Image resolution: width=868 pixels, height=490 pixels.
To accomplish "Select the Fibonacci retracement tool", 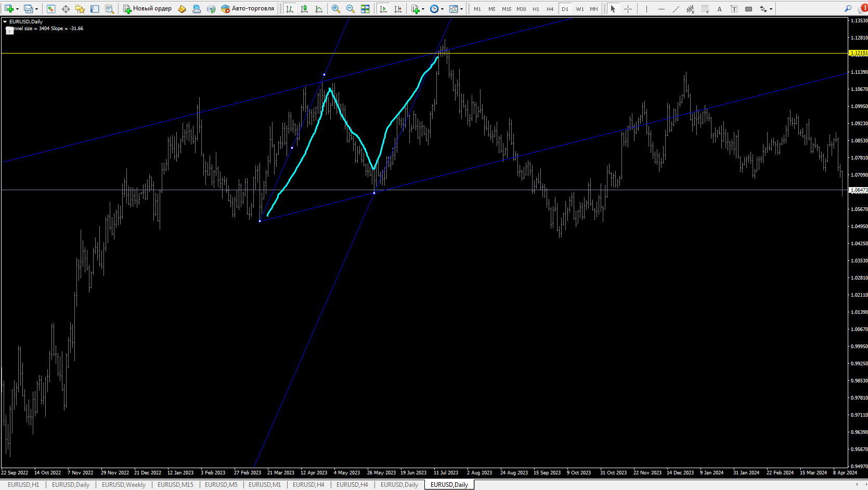I will click(705, 9).
